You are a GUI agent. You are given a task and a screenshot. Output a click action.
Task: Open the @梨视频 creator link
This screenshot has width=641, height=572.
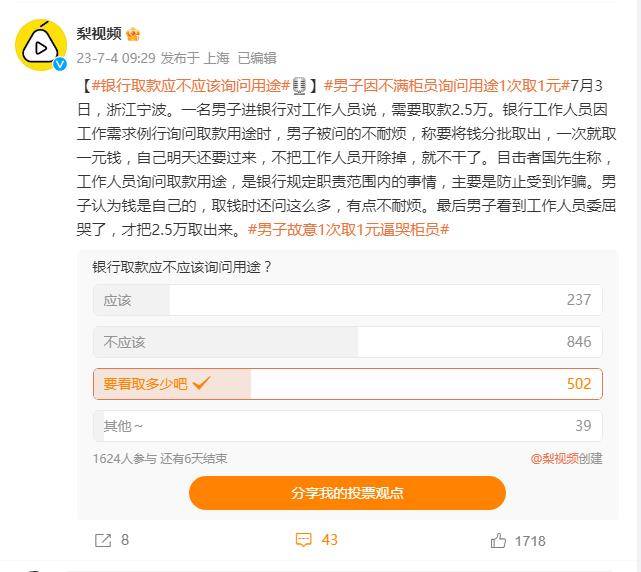(554, 459)
